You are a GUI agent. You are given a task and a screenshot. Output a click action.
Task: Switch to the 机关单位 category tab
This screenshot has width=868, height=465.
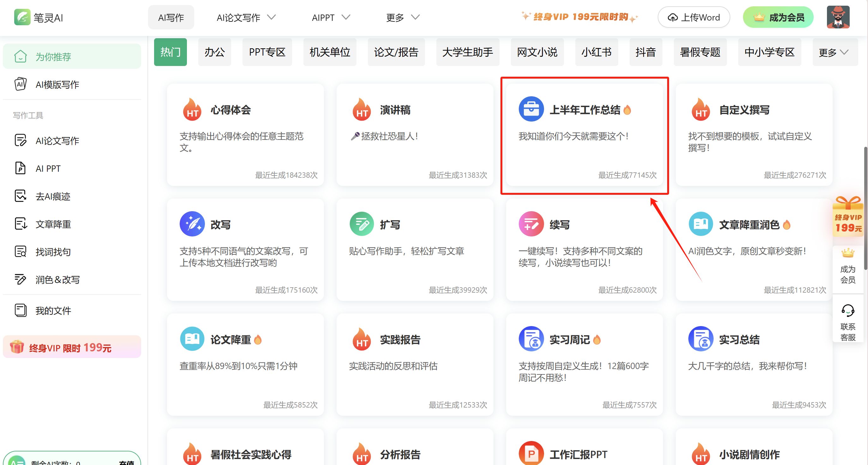click(330, 52)
